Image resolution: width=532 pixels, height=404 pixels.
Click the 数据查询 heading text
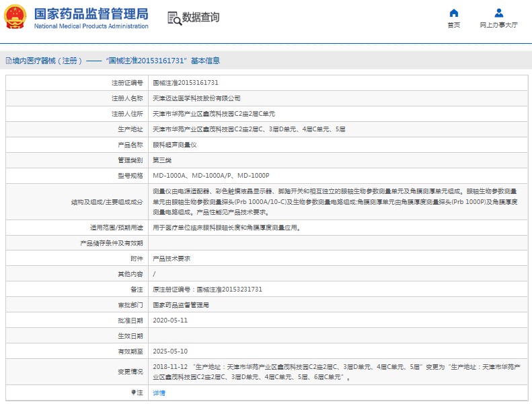tap(201, 18)
